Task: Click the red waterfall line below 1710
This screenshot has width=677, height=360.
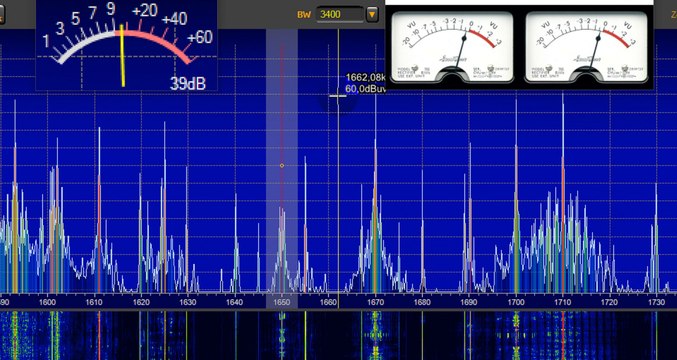Action: click(563, 335)
